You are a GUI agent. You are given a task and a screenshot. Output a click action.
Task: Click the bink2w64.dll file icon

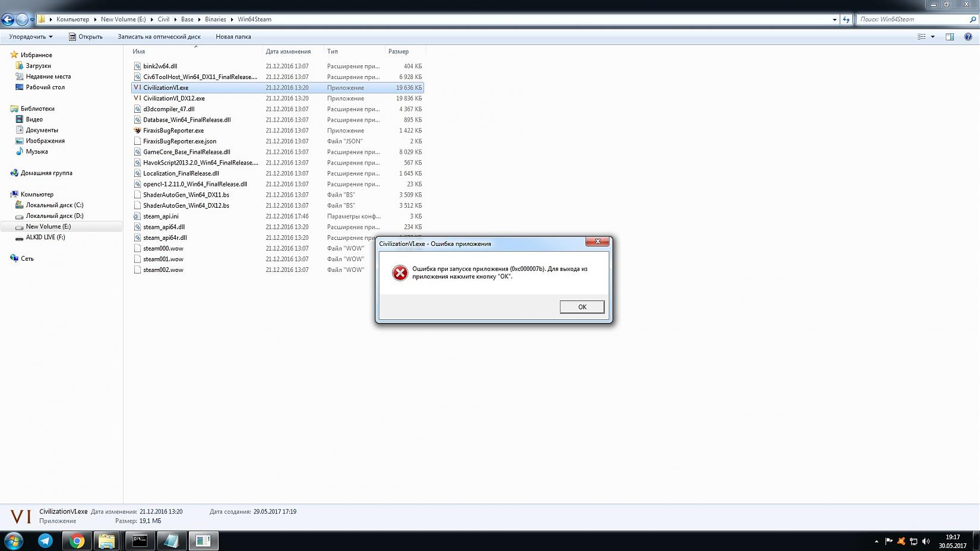point(137,66)
